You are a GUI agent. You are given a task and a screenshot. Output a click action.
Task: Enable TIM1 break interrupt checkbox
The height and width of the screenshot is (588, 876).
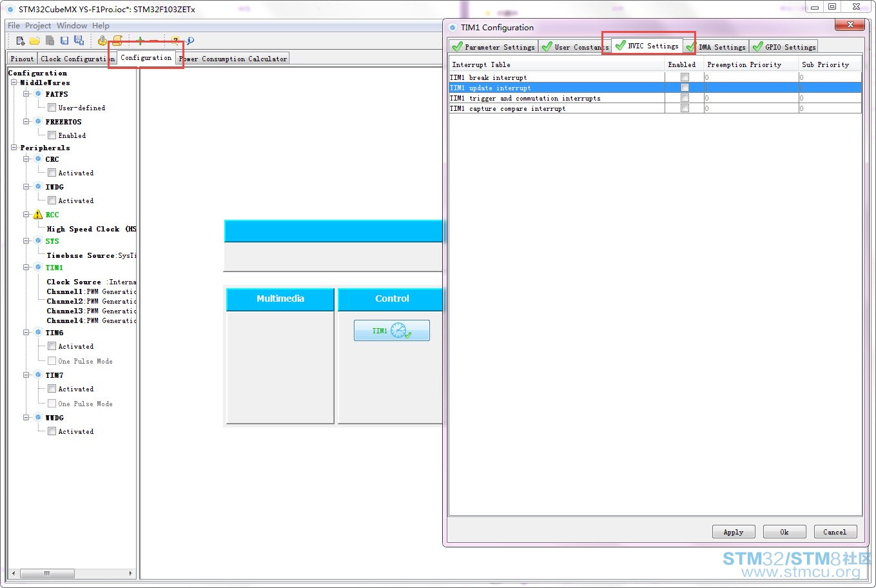point(685,77)
